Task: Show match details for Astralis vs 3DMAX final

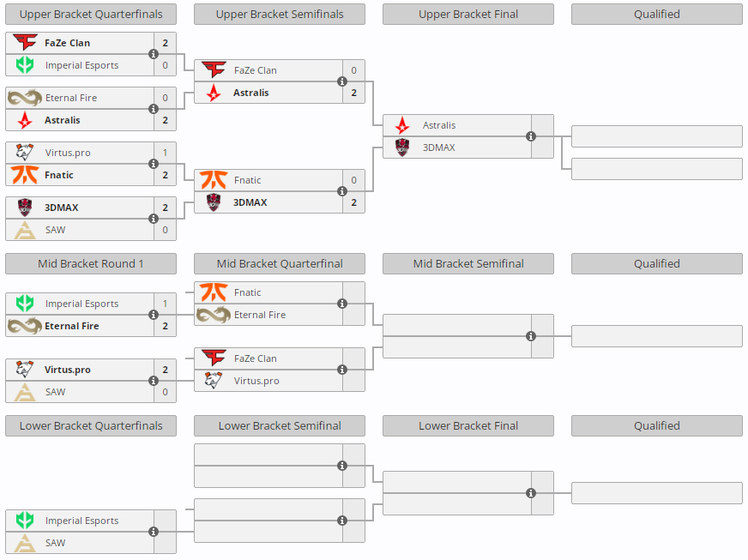Action: point(531,136)
